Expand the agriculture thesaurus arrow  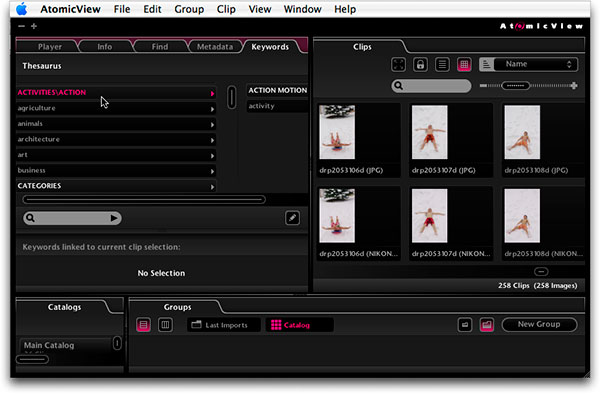[212, 109]
